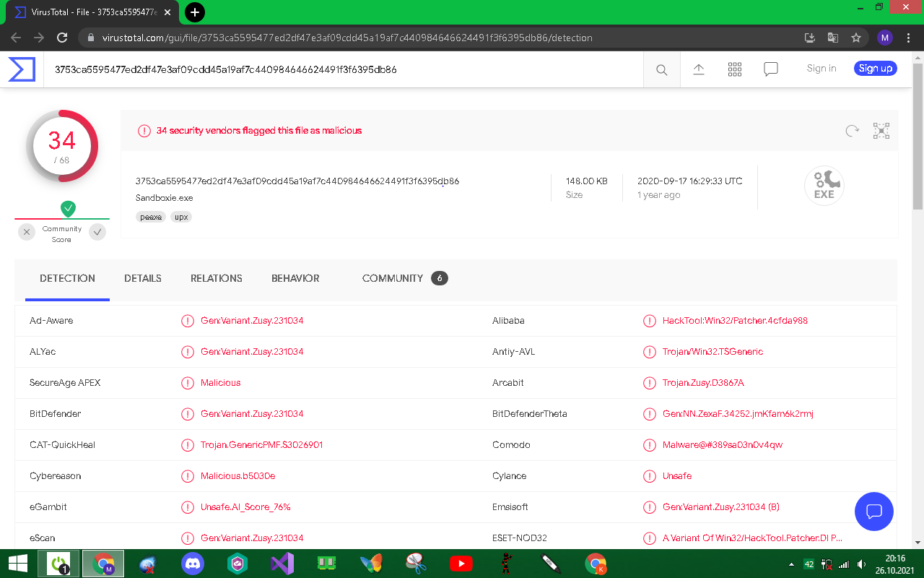Click the Sign up button
The image size is (924, 578).
(x=876, y=69)
